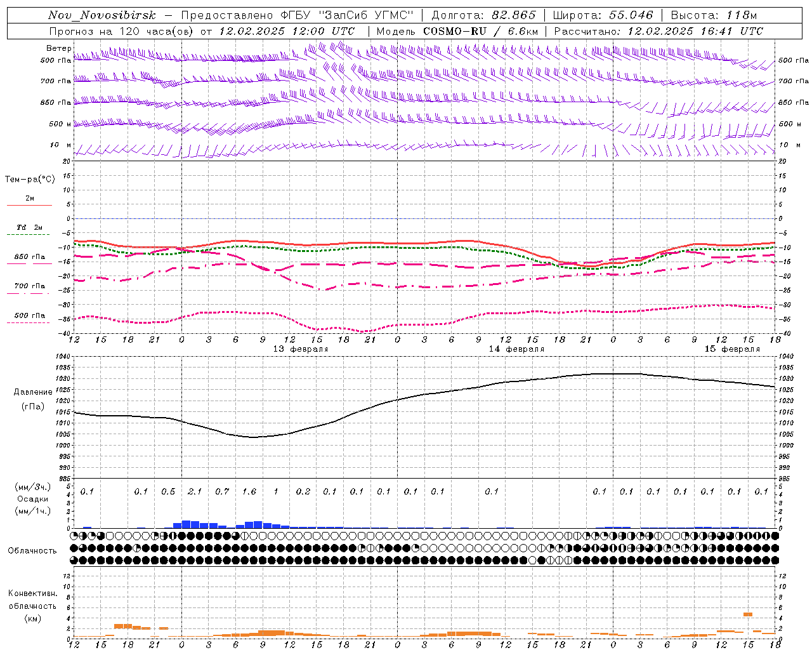Select the 'Долгота: 82.865' longitude value
This screenshot has height=650, width=812.
[x=483, y=15]
